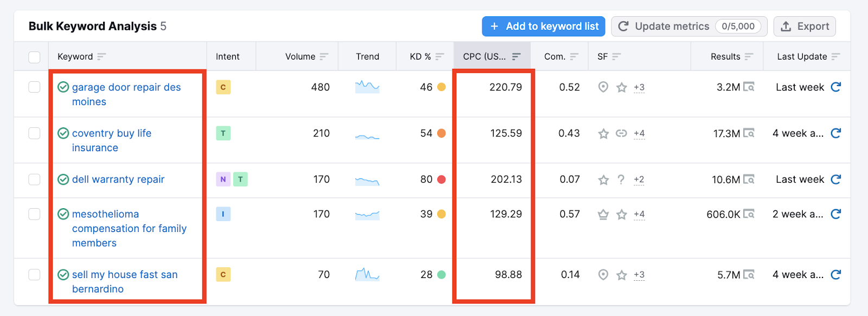868x316 pixels.
Task: Expand +3 SERP features in garage door row
Action: point(639,87)
